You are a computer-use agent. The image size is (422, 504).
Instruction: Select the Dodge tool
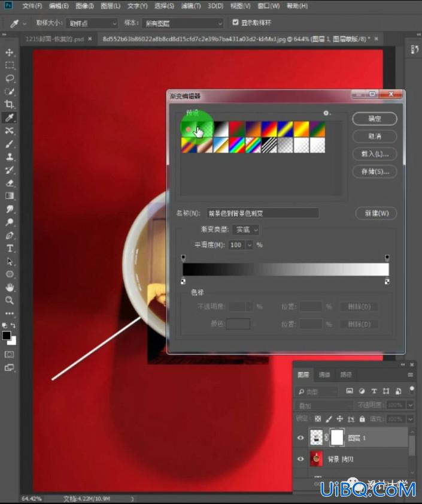10,222
